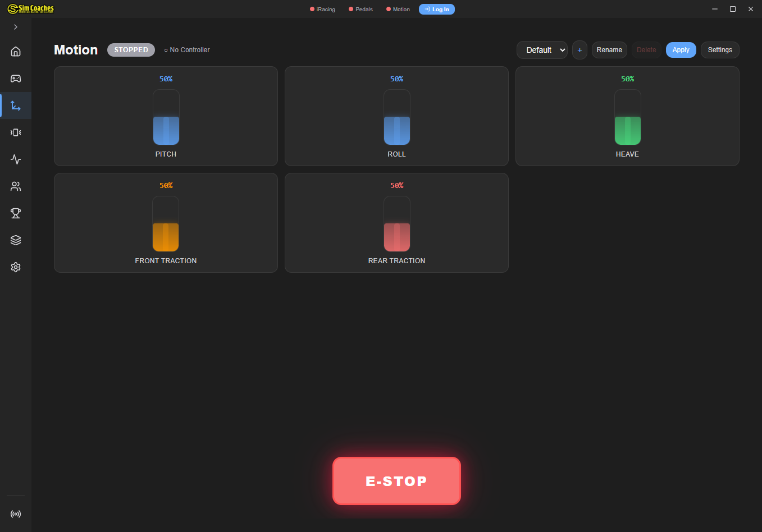Hit the red E-STOP button
Viewport: 762px width, 532px height.
click(x=396, y=481)
